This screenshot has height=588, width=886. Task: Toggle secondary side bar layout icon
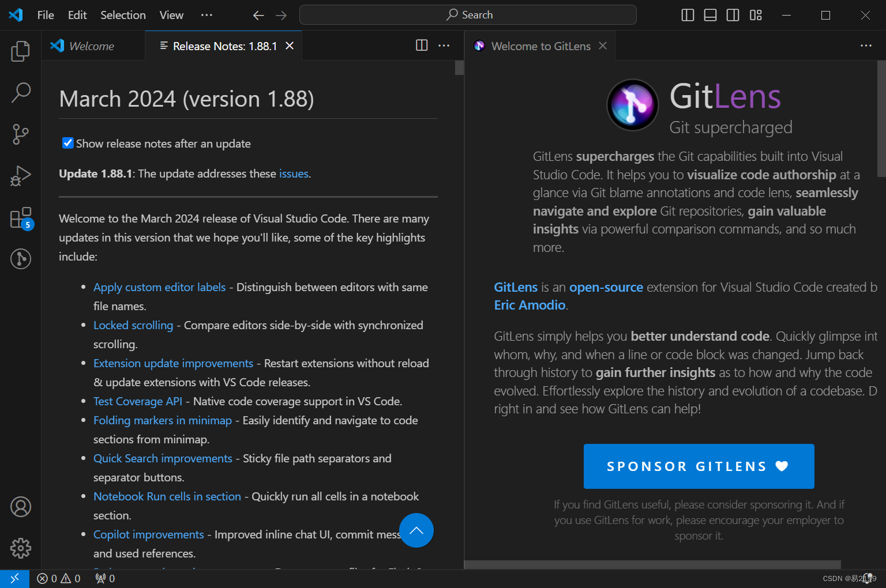pos(733,15)
